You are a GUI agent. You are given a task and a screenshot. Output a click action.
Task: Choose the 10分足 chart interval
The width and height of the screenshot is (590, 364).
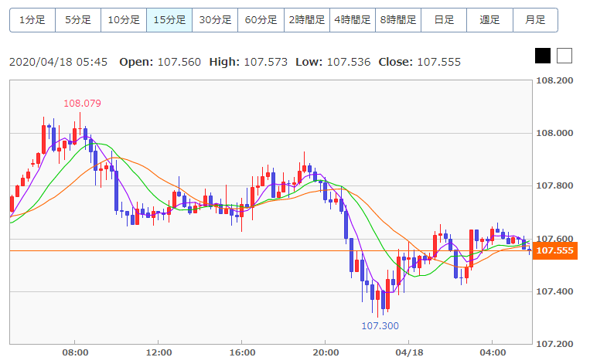(x=124, y=20)
